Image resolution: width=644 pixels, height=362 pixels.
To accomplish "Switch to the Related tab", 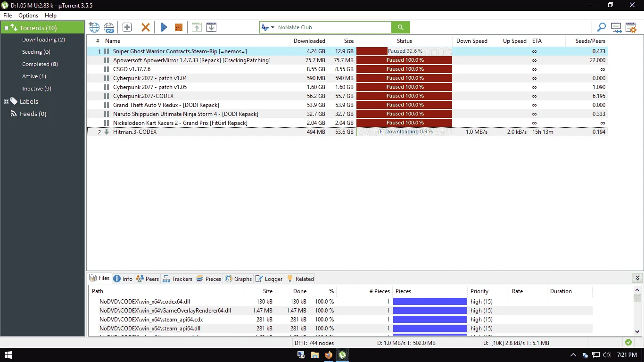I will (300, 279).
